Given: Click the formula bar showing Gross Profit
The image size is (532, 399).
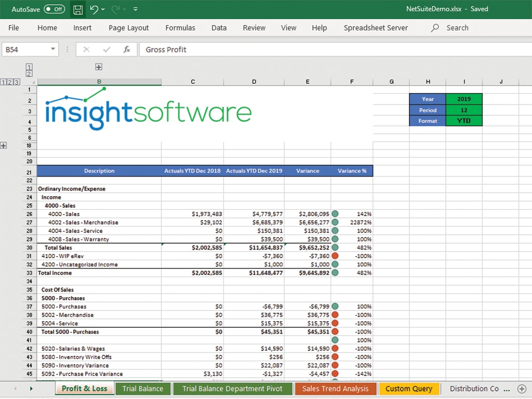Looking at the screenshot, I should (x=332, y=49).
